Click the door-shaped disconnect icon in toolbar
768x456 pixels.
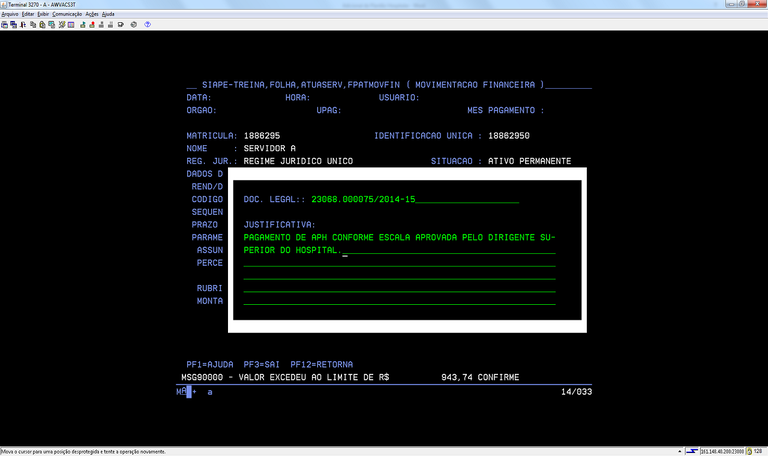coord(23,25)
